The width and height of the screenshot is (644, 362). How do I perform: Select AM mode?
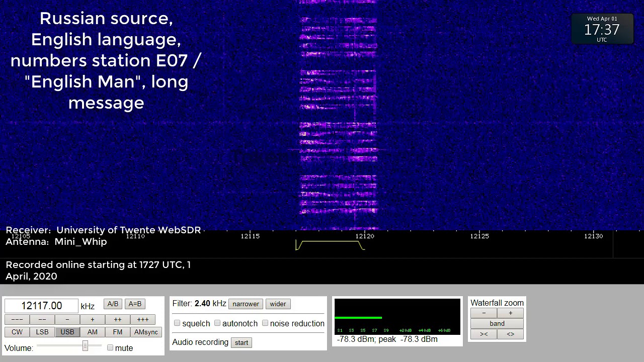(x=93, y=332)
